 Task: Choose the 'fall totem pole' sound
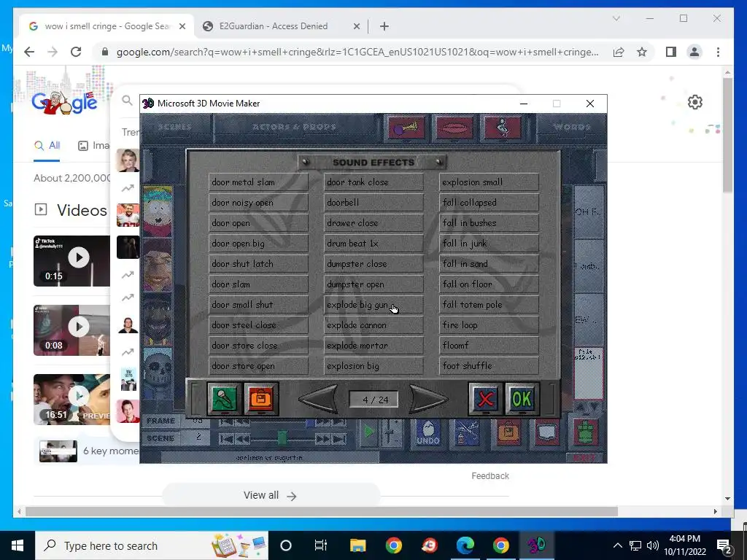489,305
